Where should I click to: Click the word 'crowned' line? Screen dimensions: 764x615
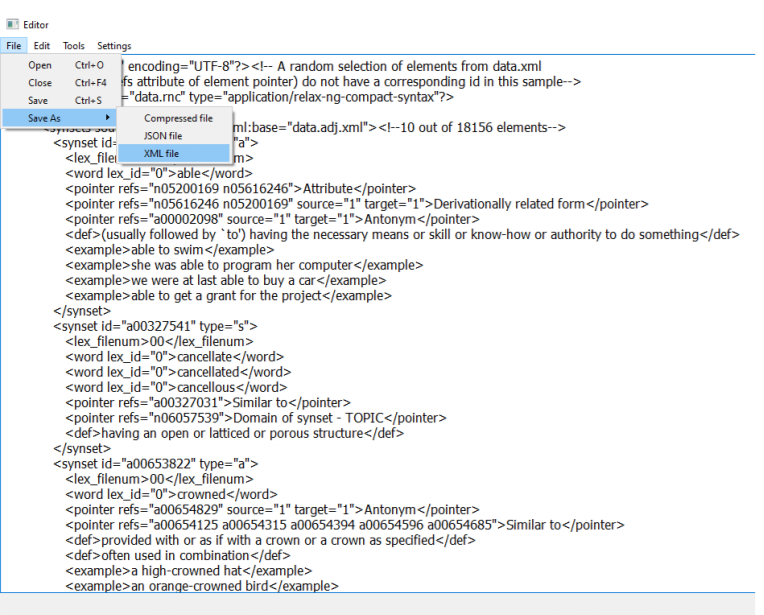[171, 494]
